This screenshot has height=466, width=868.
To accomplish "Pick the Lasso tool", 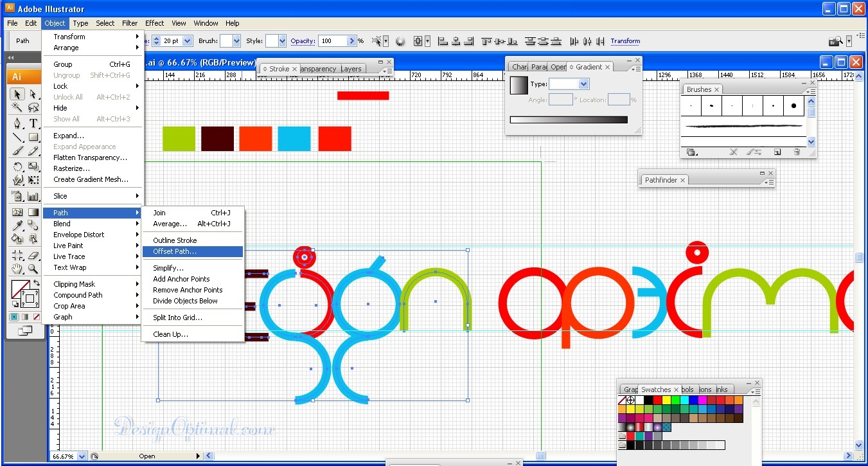I will (33, 107).
